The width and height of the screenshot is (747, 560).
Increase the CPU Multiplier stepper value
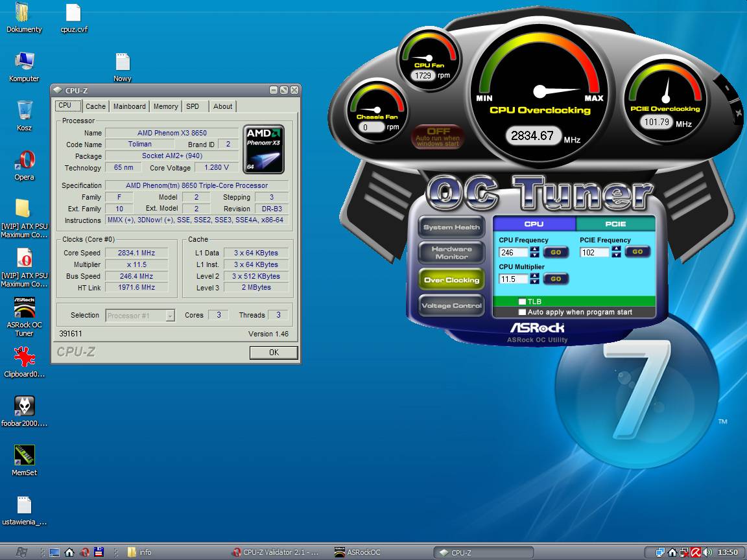pyautogui.click(x=534, y=275)
